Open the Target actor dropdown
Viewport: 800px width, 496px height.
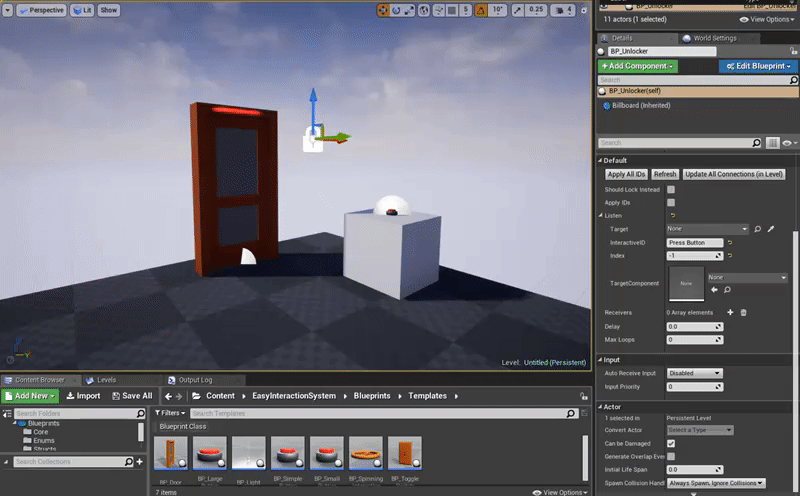707,229
